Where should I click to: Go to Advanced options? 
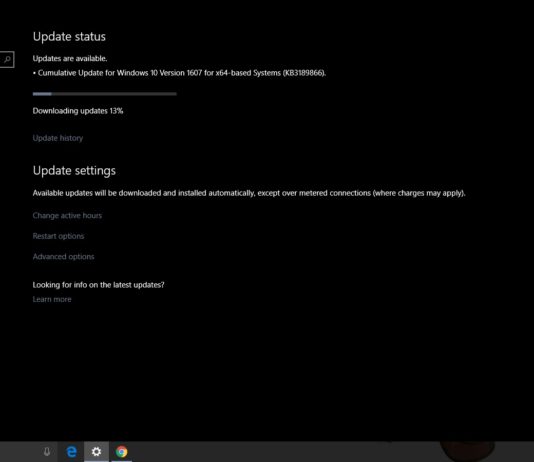click(63, 256)
